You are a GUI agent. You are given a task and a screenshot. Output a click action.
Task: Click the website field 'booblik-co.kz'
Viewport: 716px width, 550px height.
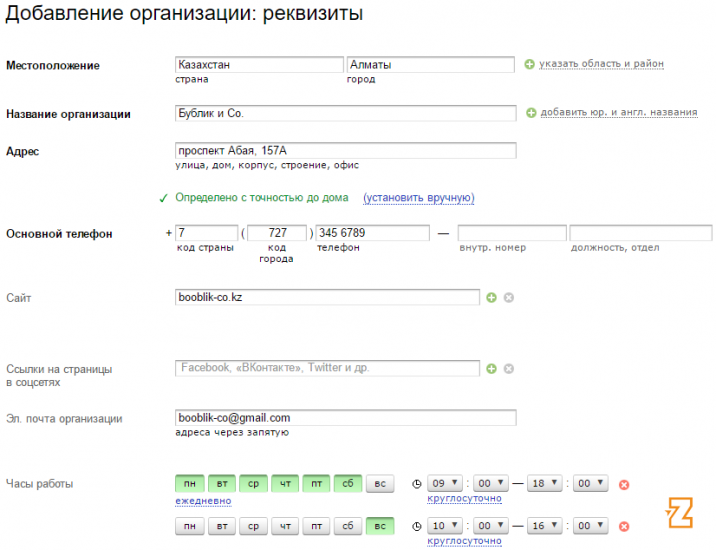click(x=327, y=297)
